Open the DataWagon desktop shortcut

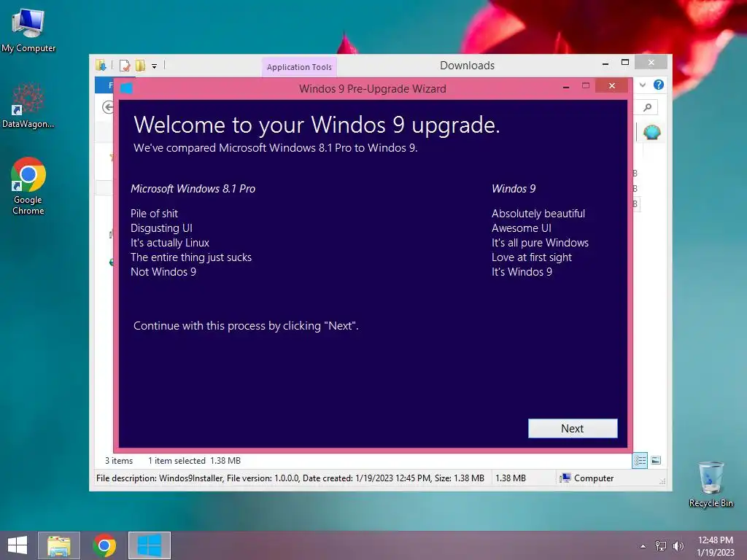click(28, 106)
